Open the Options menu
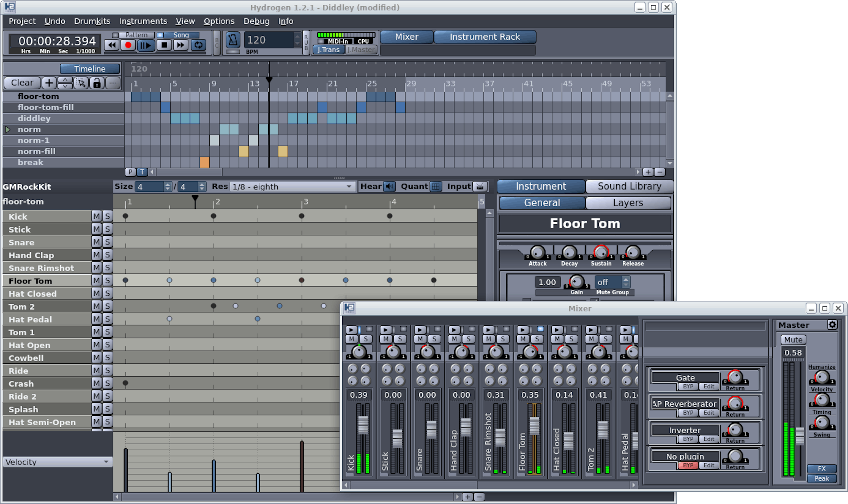The image size is (848, 504). tap(219, 21)
